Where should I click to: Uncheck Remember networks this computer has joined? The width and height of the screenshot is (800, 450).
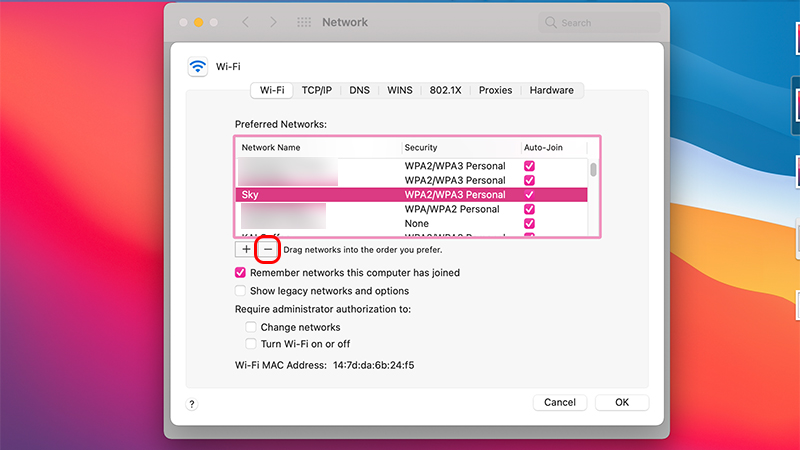click(240, 272)
